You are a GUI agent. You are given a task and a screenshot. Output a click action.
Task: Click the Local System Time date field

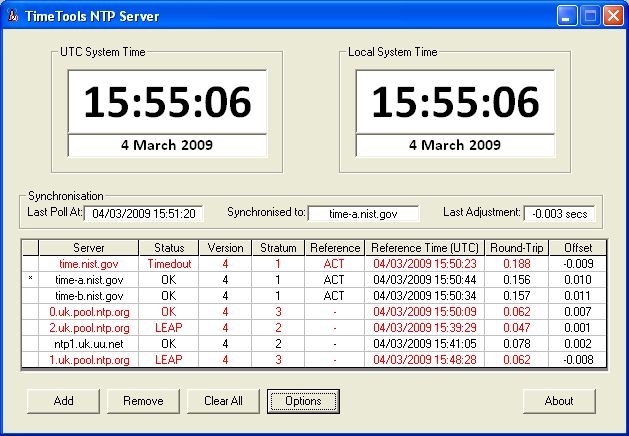pyautogui.click(x=455, y=145)
